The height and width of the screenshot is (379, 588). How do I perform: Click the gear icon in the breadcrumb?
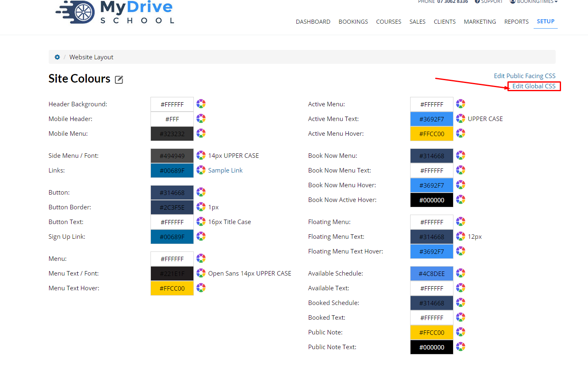coord(57,57)
